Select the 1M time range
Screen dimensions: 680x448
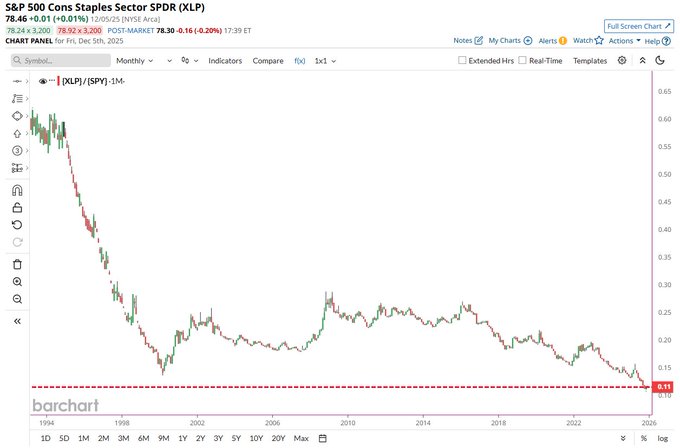[83, 438]
